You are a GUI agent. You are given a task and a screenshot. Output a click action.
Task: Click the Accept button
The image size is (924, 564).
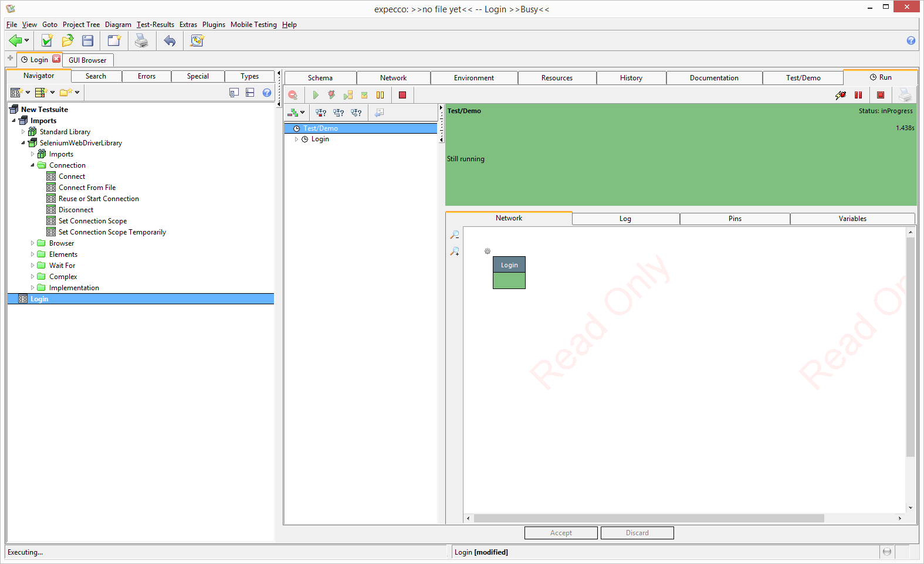[561, 533]
